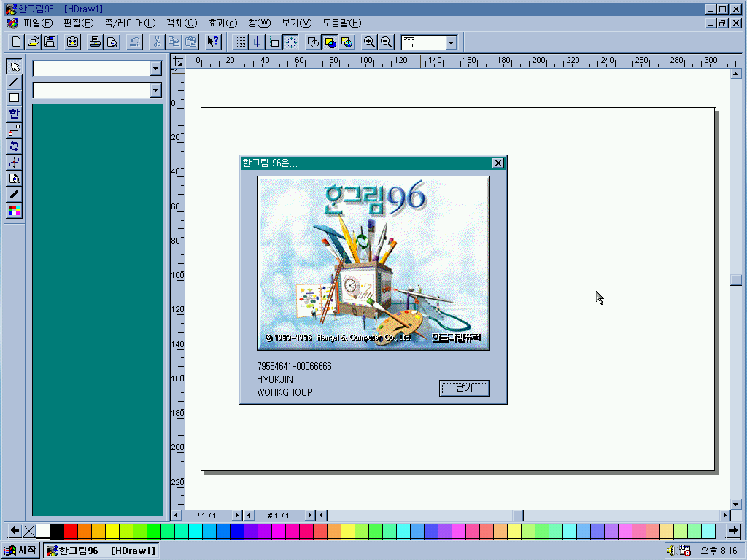Image resolution: width=747 pixels, height=560 pixels.
Task: Go to previous layer arrow beside # 1 / 1
Action: (249, 516)
